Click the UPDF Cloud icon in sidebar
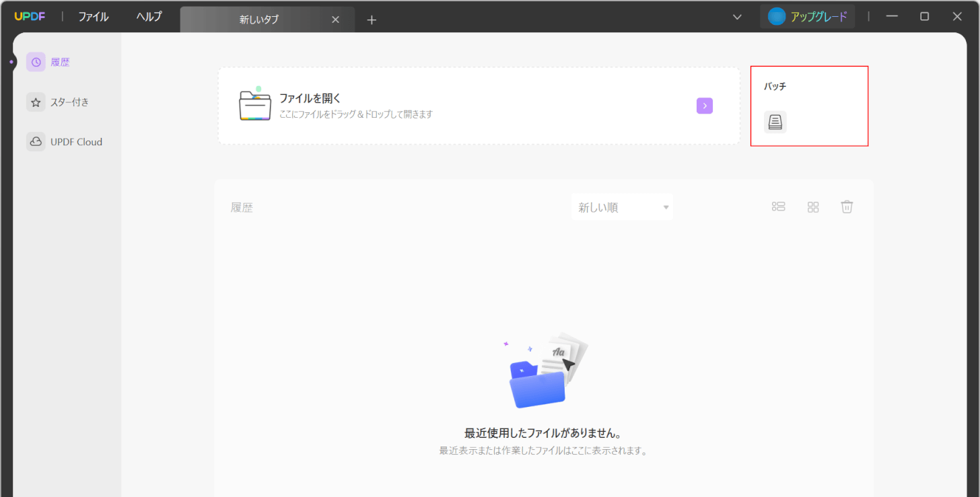Screen dimensions: 980x497 (36, 142)
